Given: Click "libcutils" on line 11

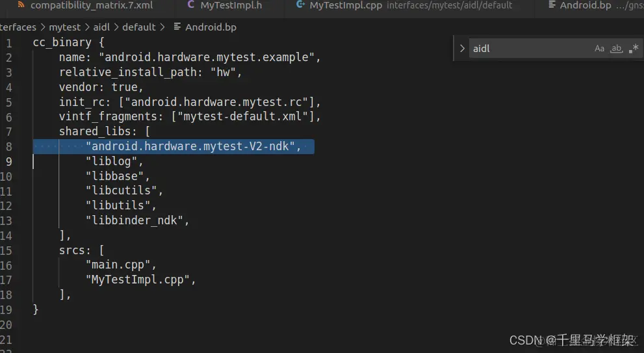Looking at the screenshot, I should coord(121,190).
